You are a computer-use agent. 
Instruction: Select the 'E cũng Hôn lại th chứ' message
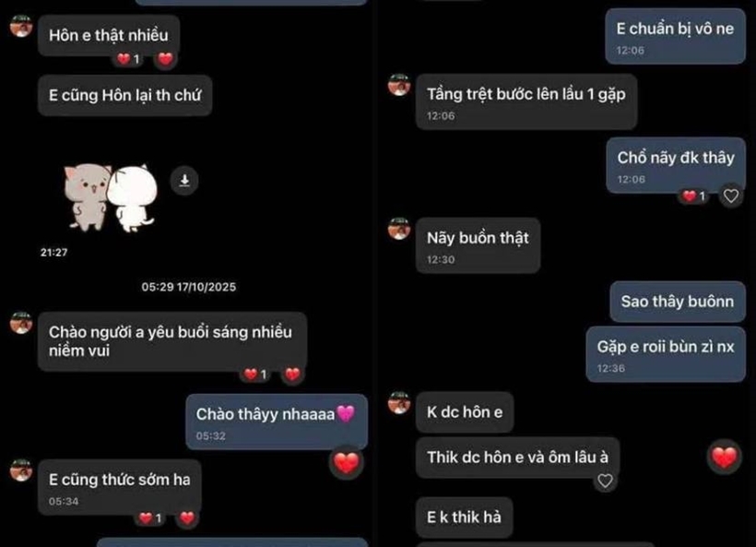pos(124,96)
